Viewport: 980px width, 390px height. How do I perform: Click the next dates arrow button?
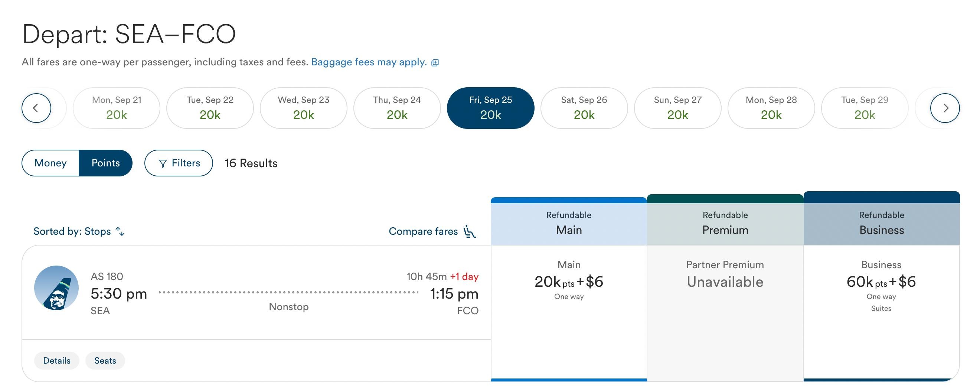[945, 108]
